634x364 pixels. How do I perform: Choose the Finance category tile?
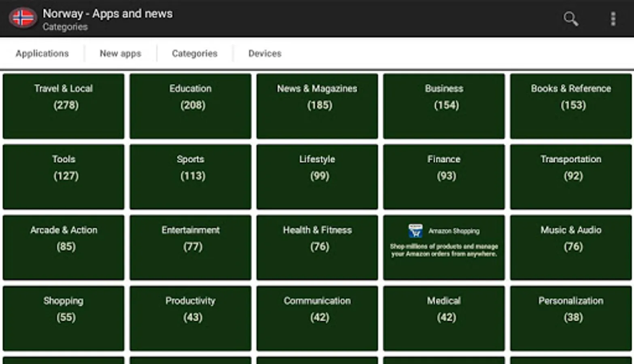click(x=444, y=177)
